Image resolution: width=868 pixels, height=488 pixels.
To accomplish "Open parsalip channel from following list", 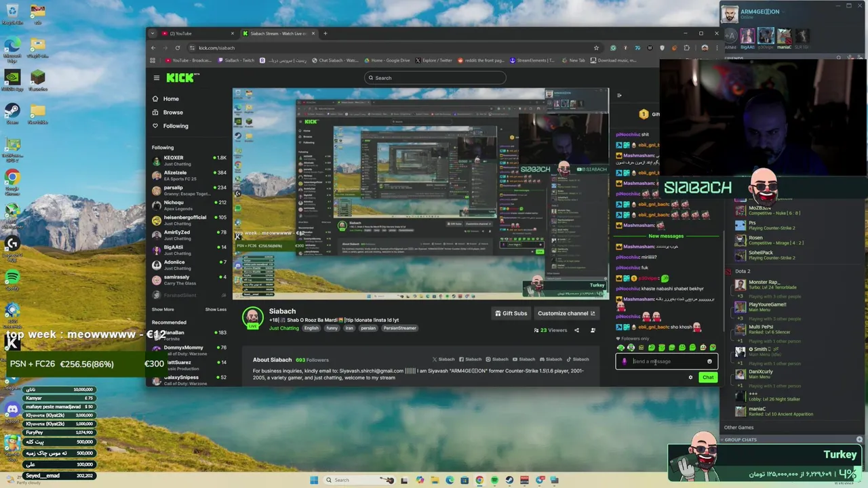I will click(189, 190).
